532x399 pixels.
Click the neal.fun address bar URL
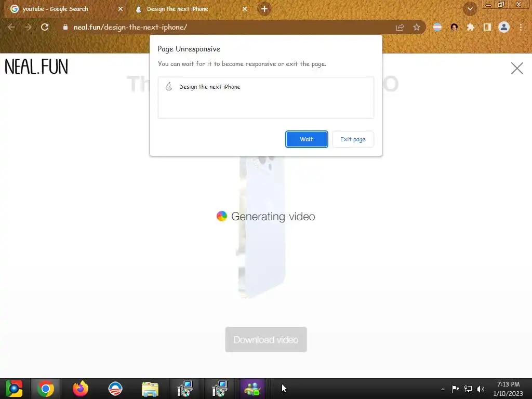(x=130, y=27)
